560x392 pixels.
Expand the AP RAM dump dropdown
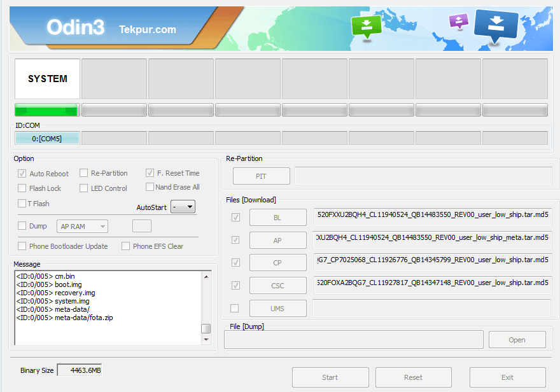(82, 227)
